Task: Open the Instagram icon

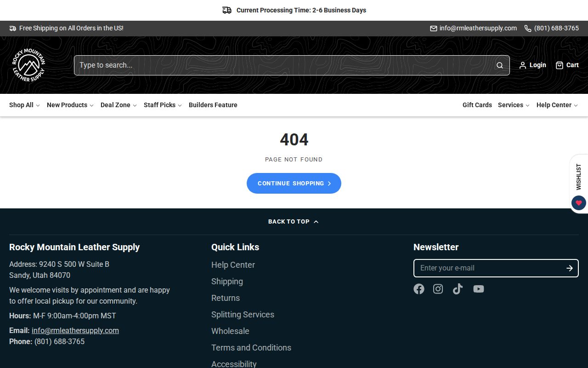Action: (x=438, y=289)
